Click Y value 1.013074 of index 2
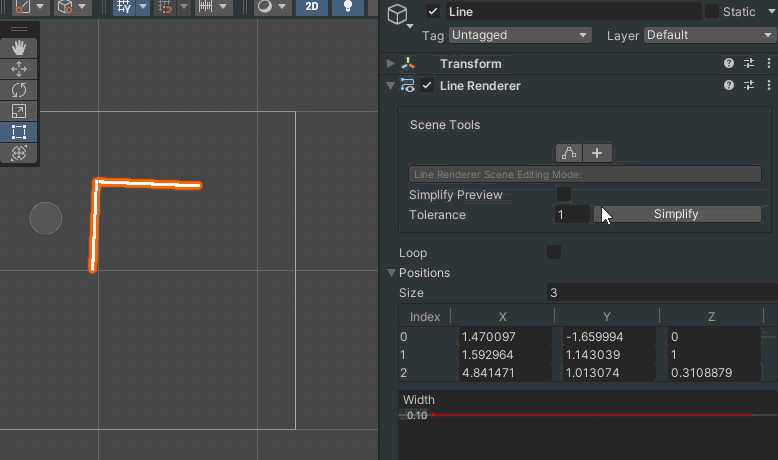Viewport: 778px width, 460px height. 609,373
